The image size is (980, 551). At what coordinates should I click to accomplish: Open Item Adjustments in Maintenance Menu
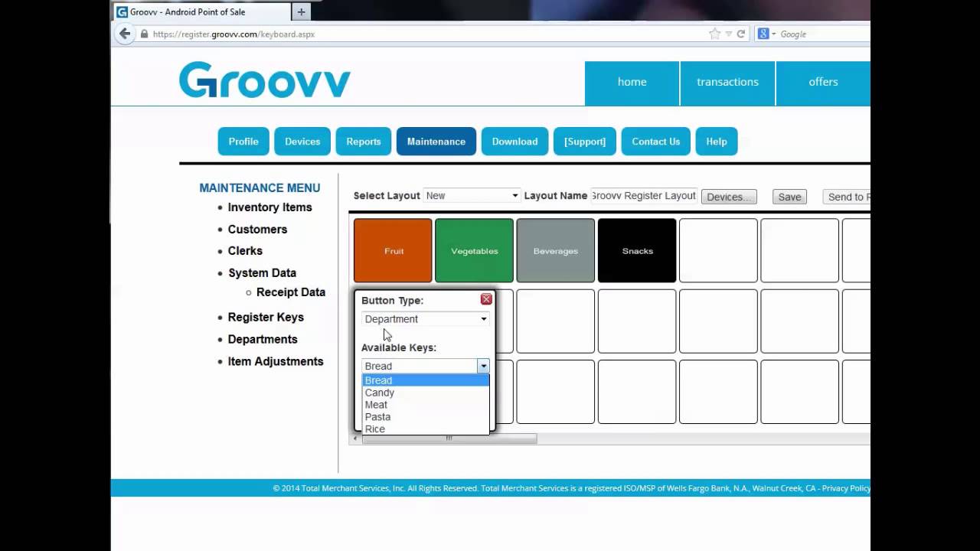(x=276, y=362)
